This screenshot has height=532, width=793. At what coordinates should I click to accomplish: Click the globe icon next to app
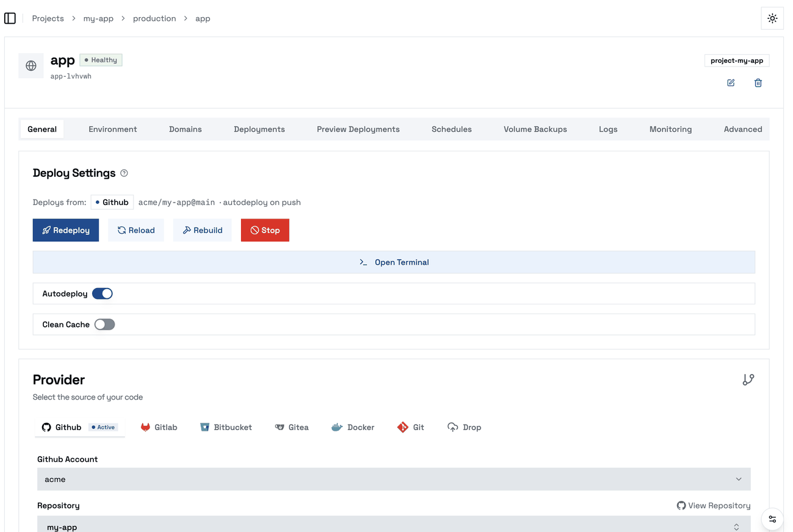[x=31, y=66]
